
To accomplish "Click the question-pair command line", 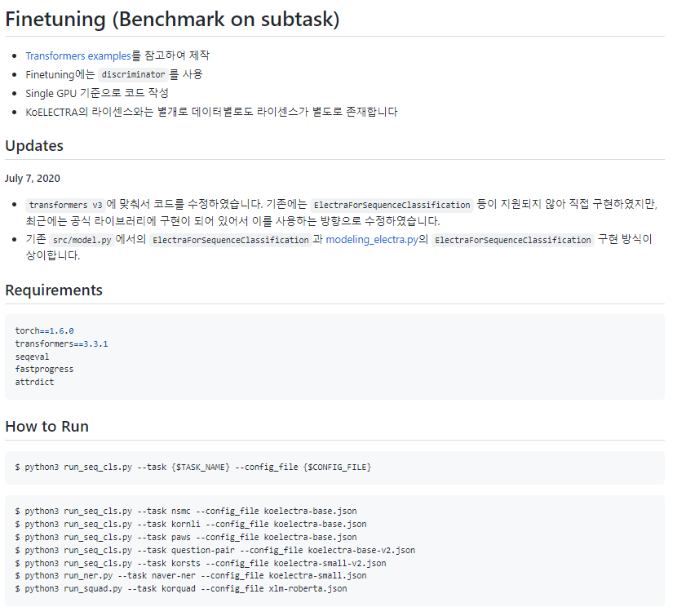I will [215, 550].
